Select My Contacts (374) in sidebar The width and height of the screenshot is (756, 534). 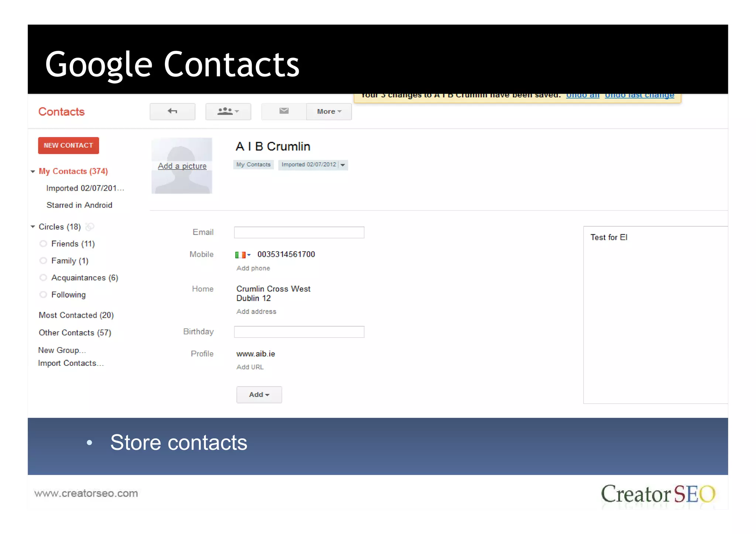click(73, 171)
